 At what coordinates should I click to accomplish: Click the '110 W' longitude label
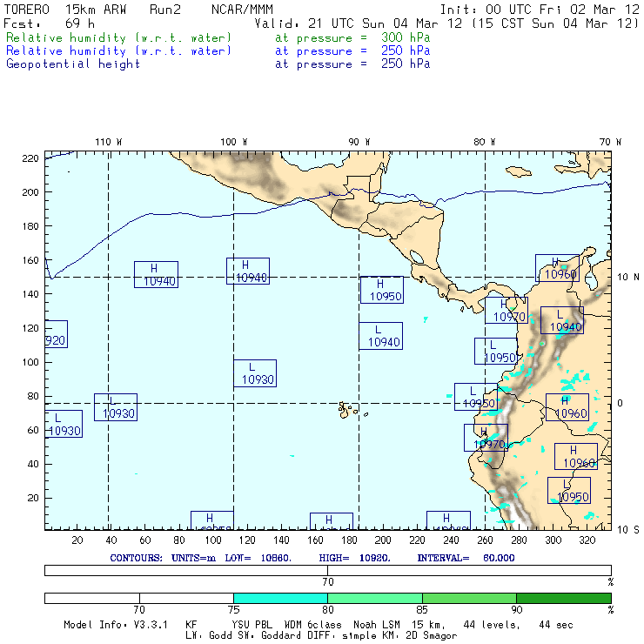click(109, 142)
